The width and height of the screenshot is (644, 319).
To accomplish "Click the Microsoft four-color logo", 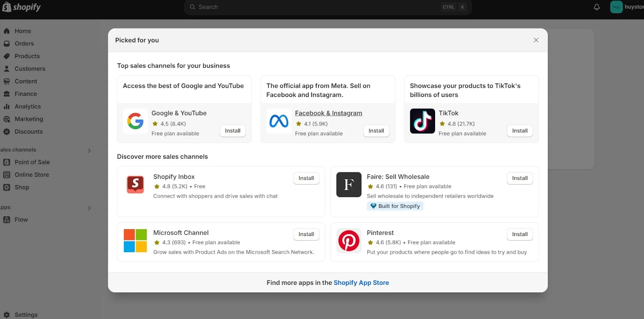I will [x=135, y=240].
